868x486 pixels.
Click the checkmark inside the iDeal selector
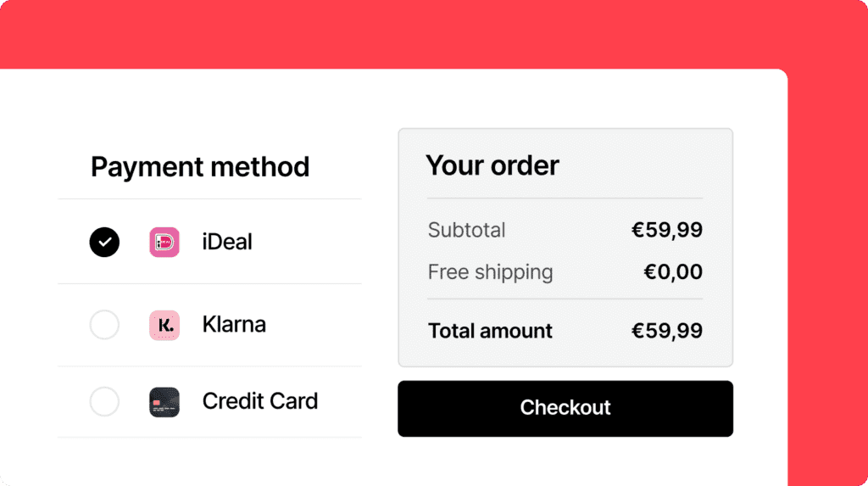tap(104, 243)
